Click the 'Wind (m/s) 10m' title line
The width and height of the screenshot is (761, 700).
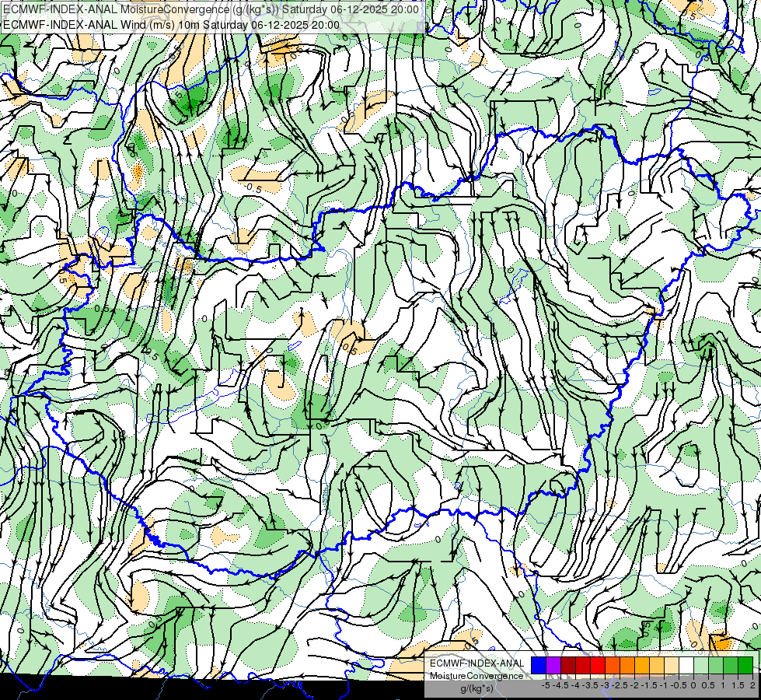coord(171,25)
